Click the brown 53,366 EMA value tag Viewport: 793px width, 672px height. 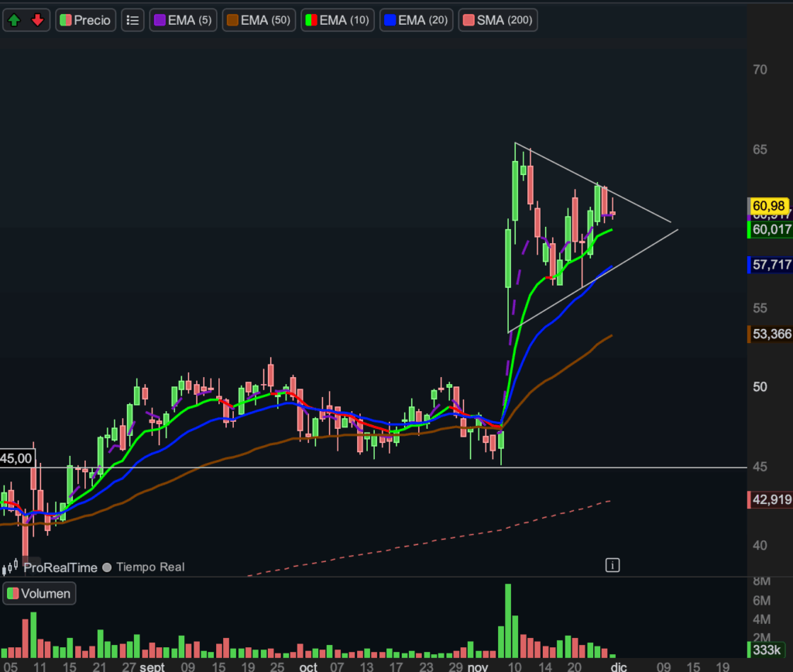click(x=771, y=334)
